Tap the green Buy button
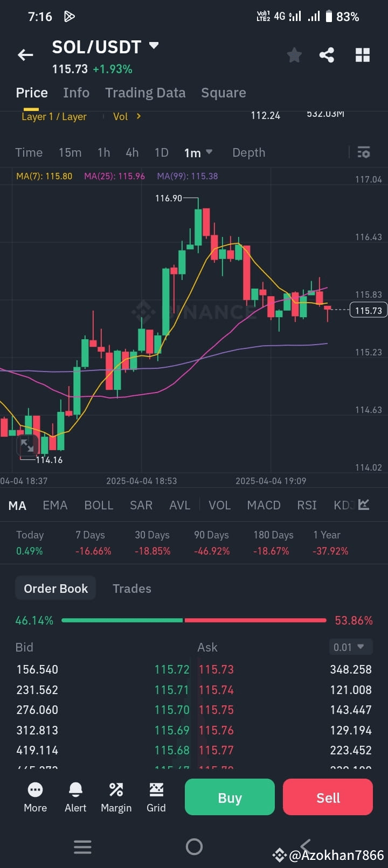Screen dimensions: 388x868 click(230, 797)
